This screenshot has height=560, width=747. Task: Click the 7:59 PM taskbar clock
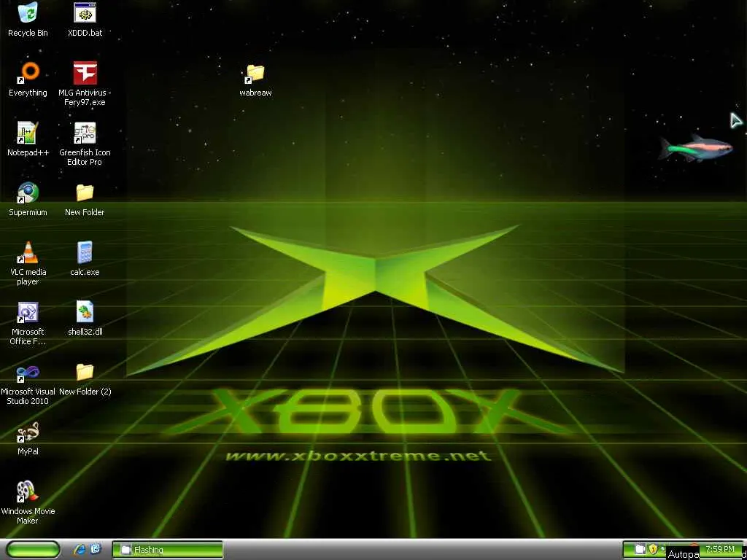coord(720,549)
